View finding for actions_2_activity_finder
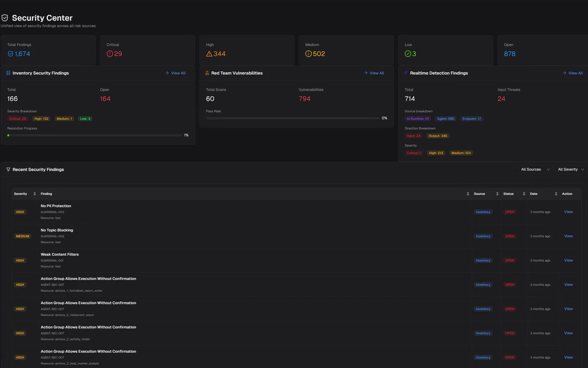588x368 pixels. point(568,333)
